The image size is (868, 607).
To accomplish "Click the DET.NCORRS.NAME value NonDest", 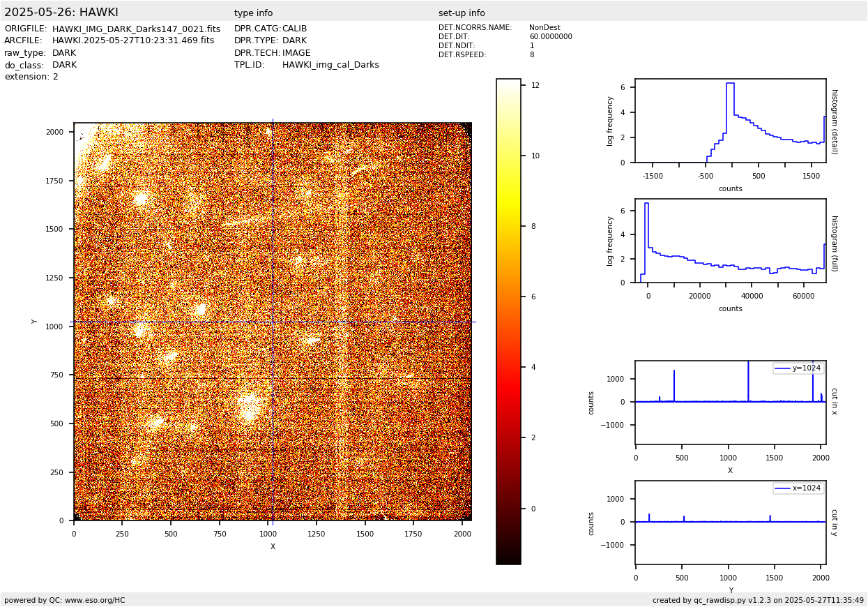I will tap(544, 28).
